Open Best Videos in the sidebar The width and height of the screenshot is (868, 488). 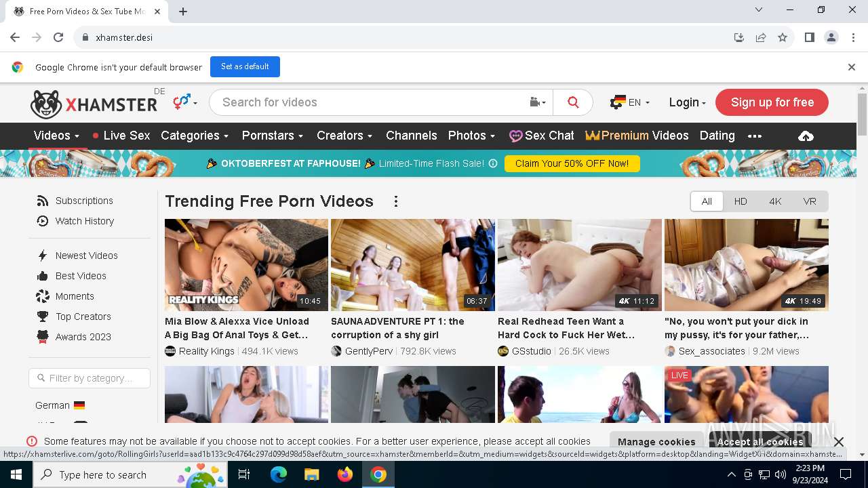(71, 276)
